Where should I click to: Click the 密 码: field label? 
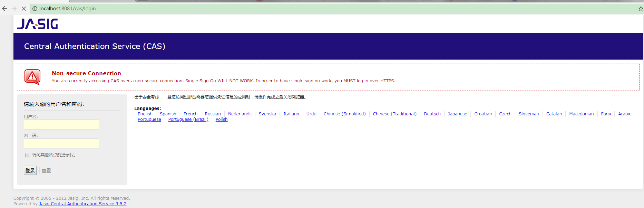[x=31, y=136]
